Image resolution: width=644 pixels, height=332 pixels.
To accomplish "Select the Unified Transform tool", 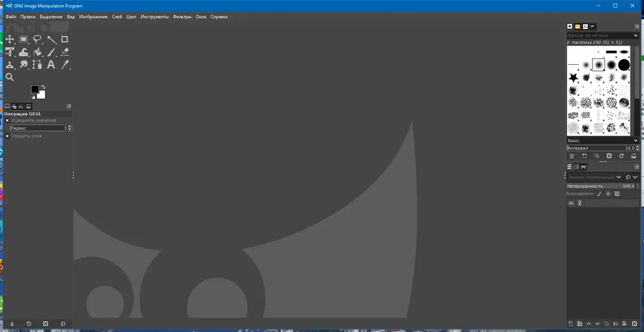I will click(x=10, y=52).
